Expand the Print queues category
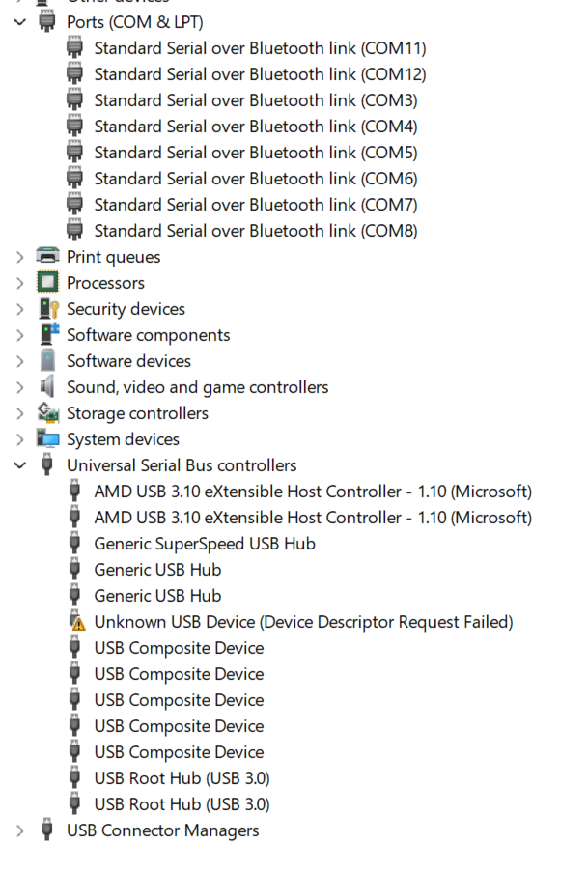The height and width of the screenshot is (872, 588). pyautogui.click(x=20, y=257)
